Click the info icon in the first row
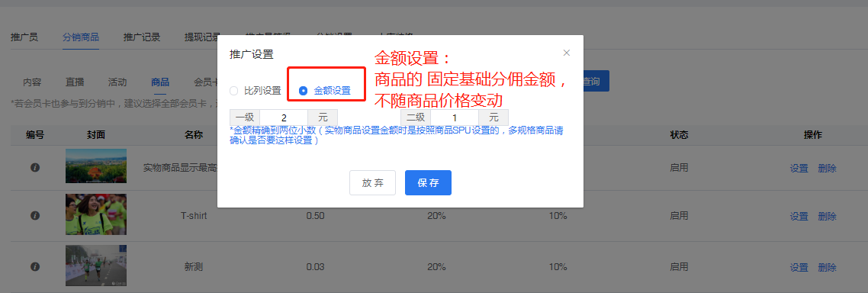868x293 pixels. pos(35,167)
